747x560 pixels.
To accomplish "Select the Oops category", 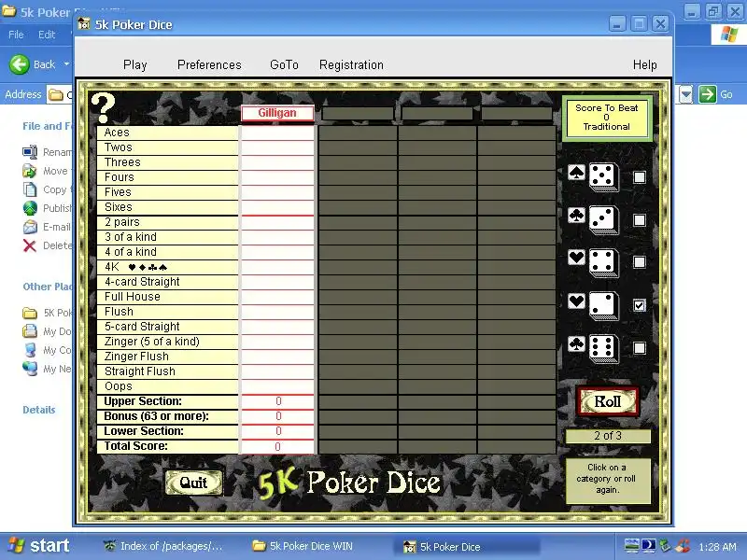I will click(167, 386).
